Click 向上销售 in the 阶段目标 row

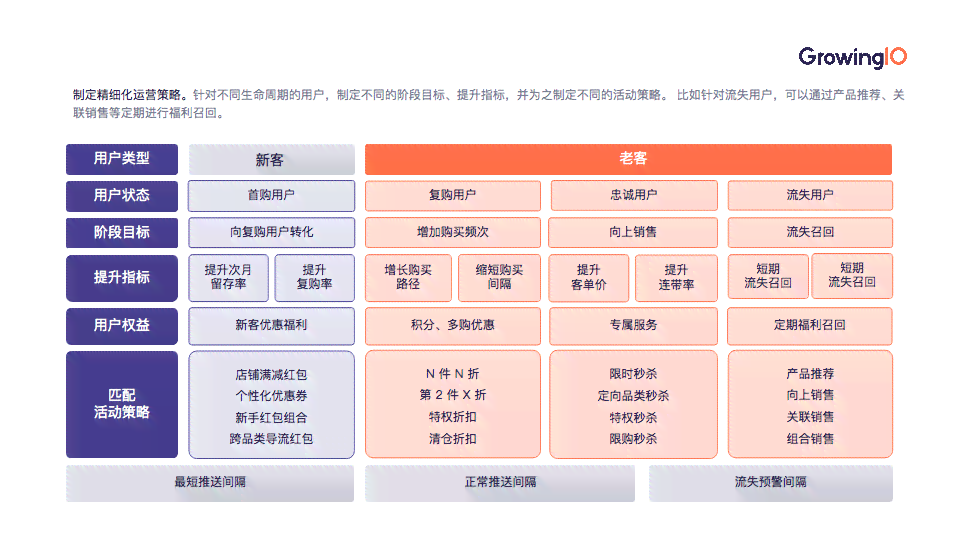632,233
